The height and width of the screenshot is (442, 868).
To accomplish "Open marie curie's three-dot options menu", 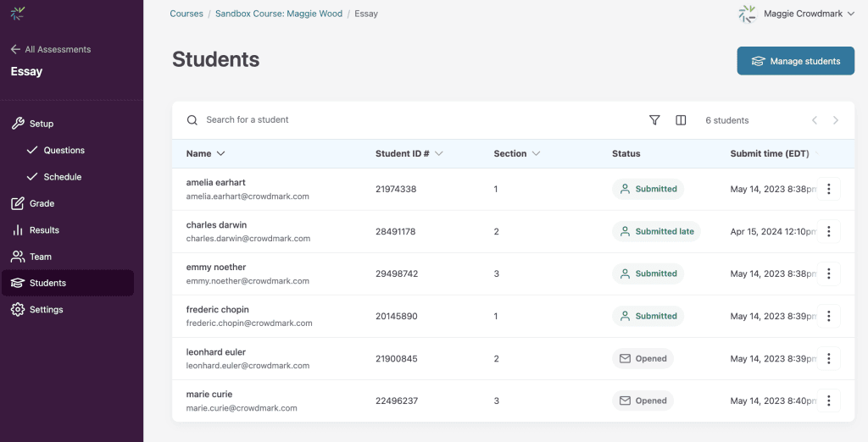I will (x=829, y=401).
